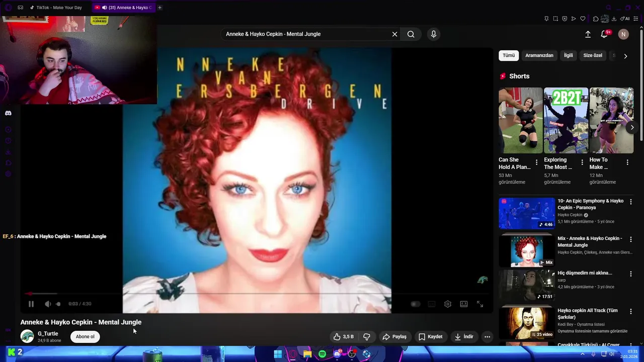Save video with the Kaydet button
This screenshot has height=362, width=644.
[x=431, y=337]
